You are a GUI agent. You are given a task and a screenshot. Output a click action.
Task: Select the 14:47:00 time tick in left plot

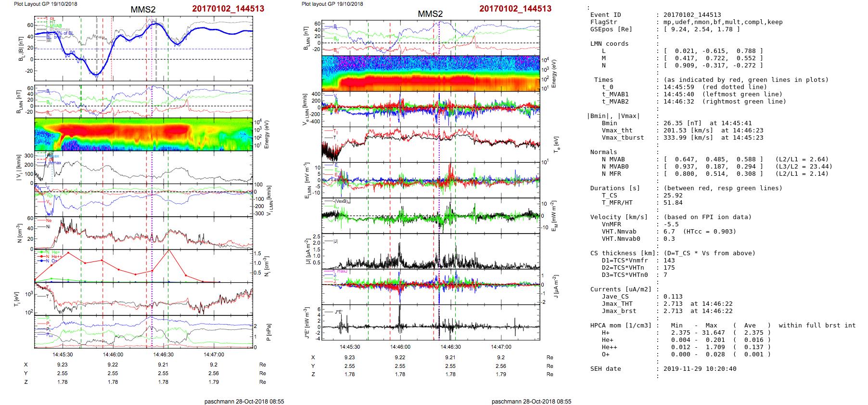point(214,354)
